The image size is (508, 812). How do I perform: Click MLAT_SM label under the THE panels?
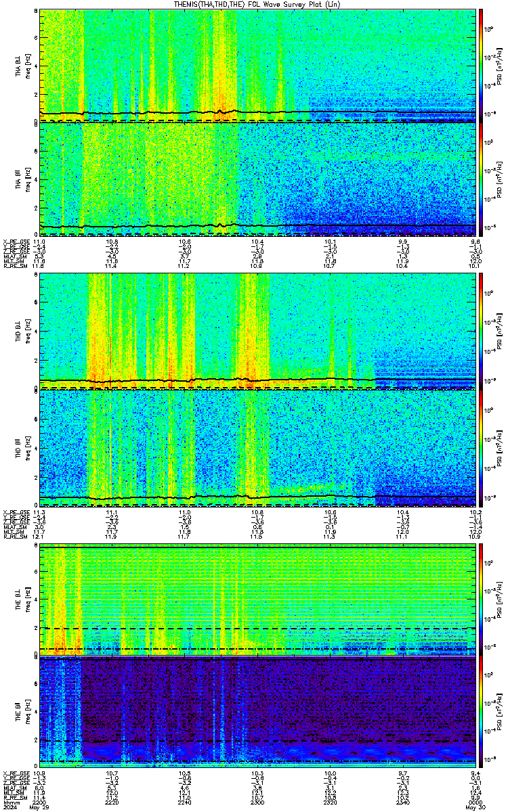[x=14, y=788]
